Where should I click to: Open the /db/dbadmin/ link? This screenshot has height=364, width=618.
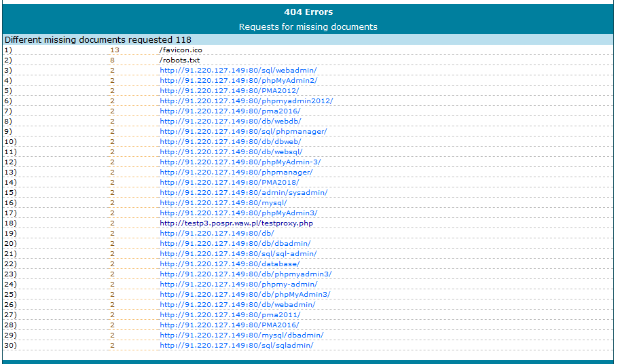[x=235, y=244]
